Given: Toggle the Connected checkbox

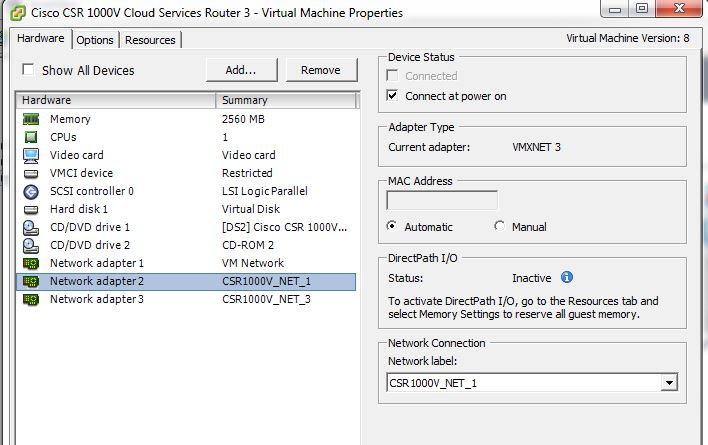Looking at the screenshot, I should tap(392, 75).
